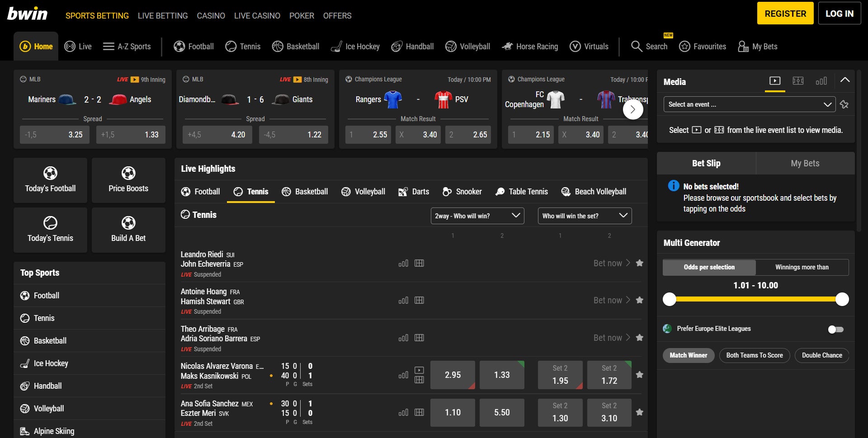This screenshot has height=438, width=868.
Task: Open Today's Tennis tile
Action: pyautogui.click(x=50, y=230)
